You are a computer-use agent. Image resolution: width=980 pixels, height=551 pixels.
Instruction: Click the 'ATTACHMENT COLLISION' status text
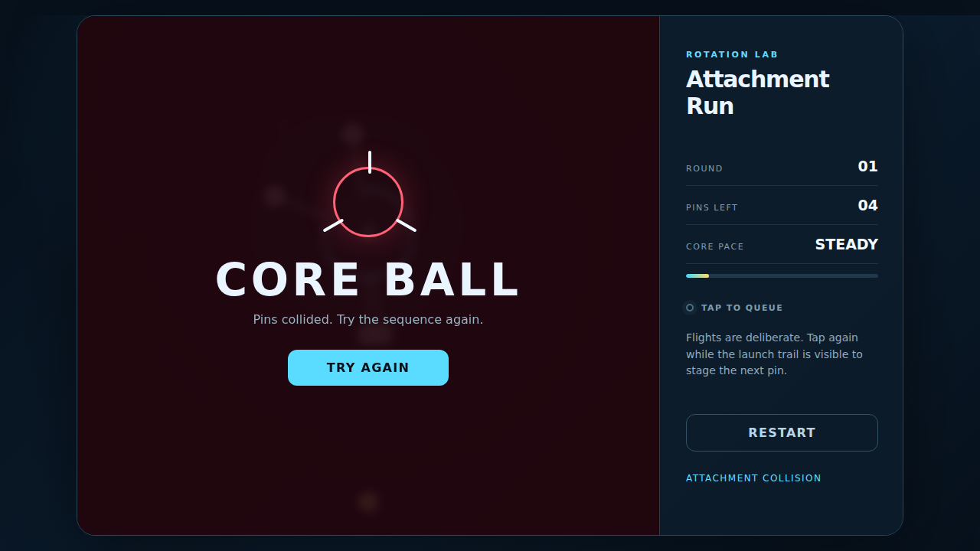(753, 478)
